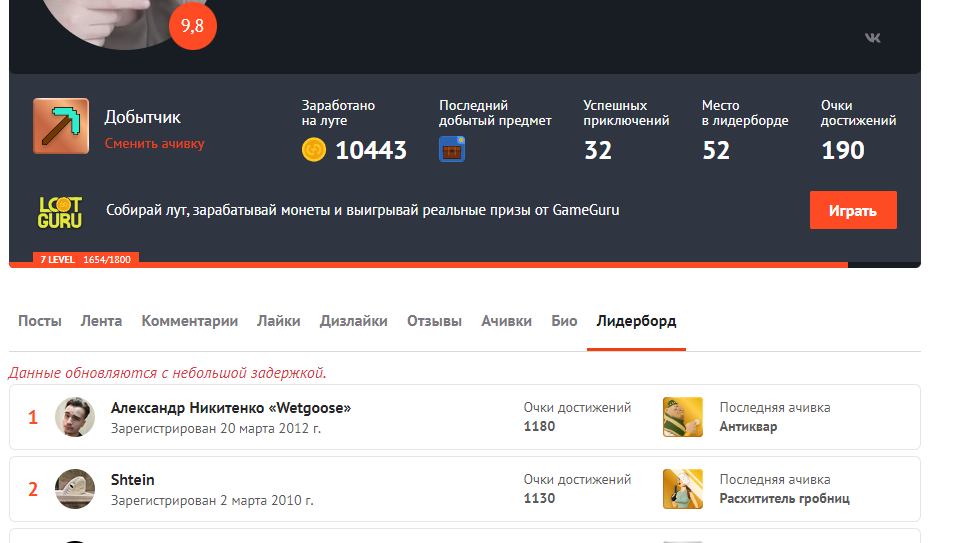
Task: Click the Последний добытый предмет label
Action: [x=495, y=113]
